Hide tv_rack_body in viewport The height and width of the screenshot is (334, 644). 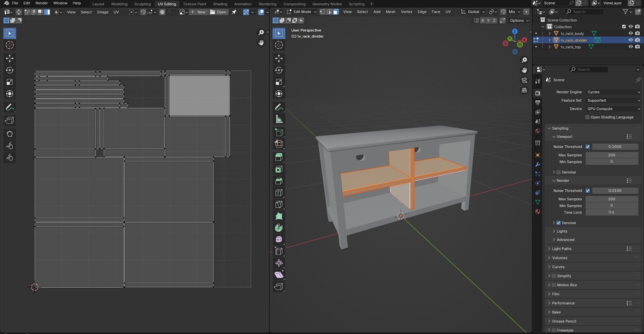[x=630, y=33]
